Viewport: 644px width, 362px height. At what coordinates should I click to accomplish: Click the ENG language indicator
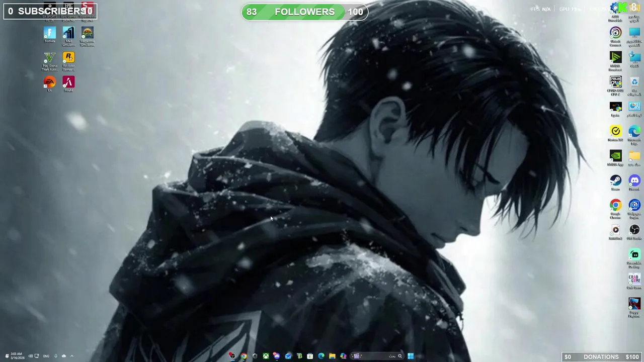pos(46,356)
